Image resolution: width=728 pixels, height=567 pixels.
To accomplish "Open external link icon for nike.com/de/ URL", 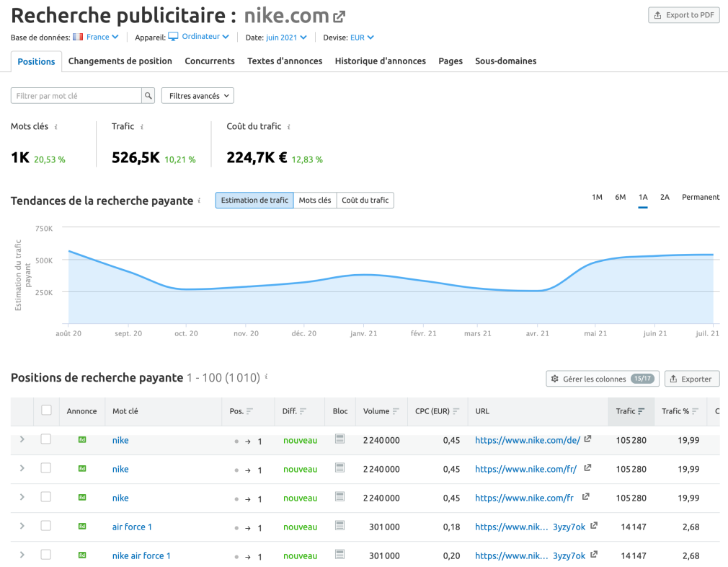I will [x=587, y=439].
